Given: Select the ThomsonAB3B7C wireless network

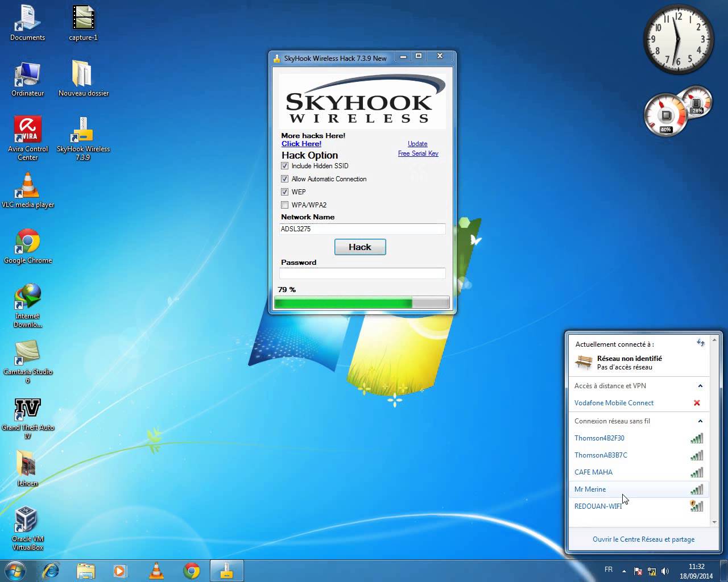Looking at the screenshot, I should tap(639, 455).
